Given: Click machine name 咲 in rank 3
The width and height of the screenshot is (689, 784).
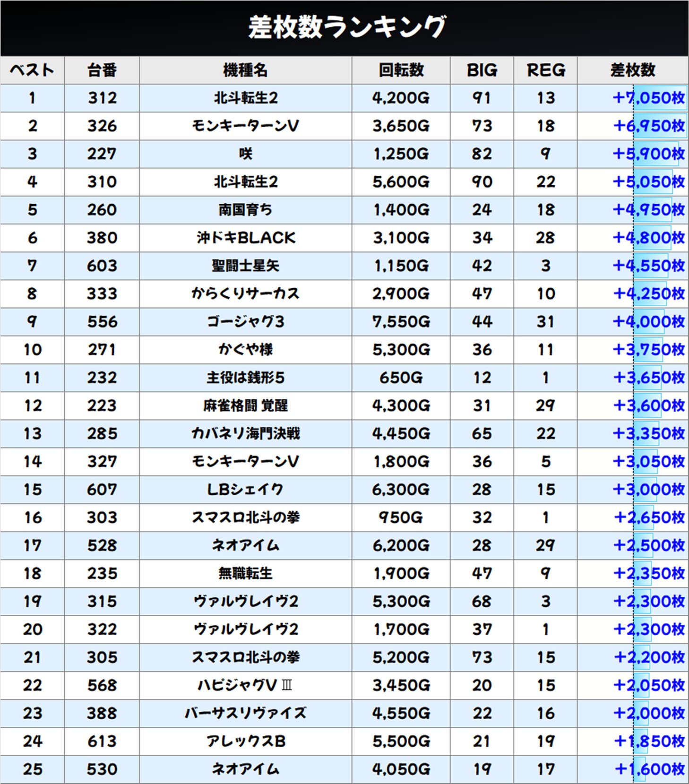Looking at the screenshot, I should [x=245, y=154].
